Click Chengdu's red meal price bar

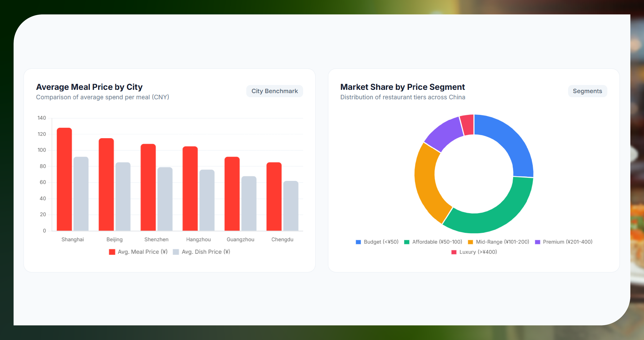pyautogui.click(x=274, y=196)
